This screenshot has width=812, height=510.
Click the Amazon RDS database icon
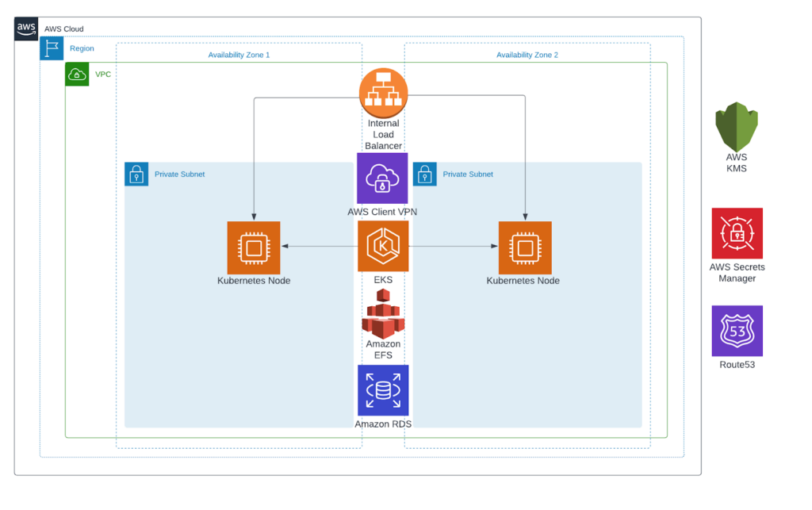pyautogui.click(x=383, y=390)
